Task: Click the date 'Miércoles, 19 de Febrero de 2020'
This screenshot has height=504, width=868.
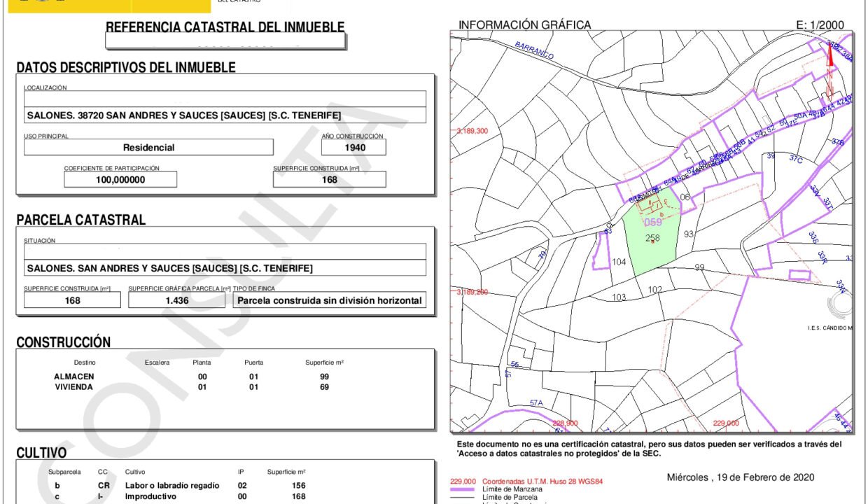Action: pos(741,477)
